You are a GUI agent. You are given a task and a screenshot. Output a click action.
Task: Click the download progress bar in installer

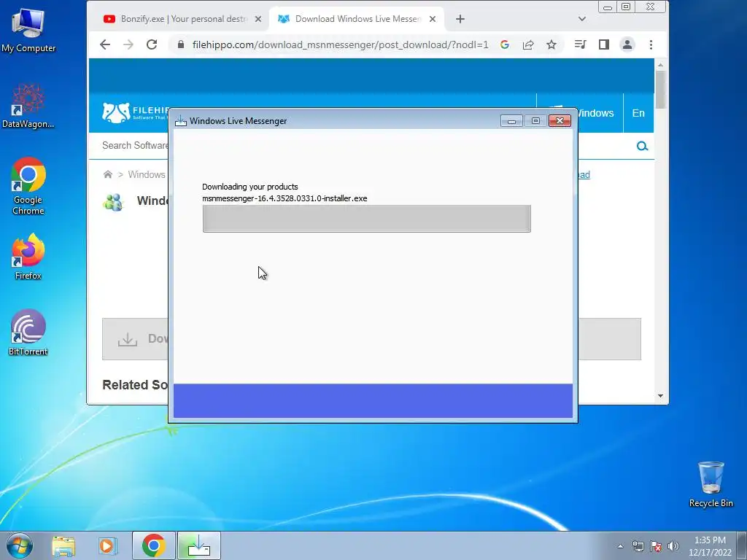tap(366, 219)
